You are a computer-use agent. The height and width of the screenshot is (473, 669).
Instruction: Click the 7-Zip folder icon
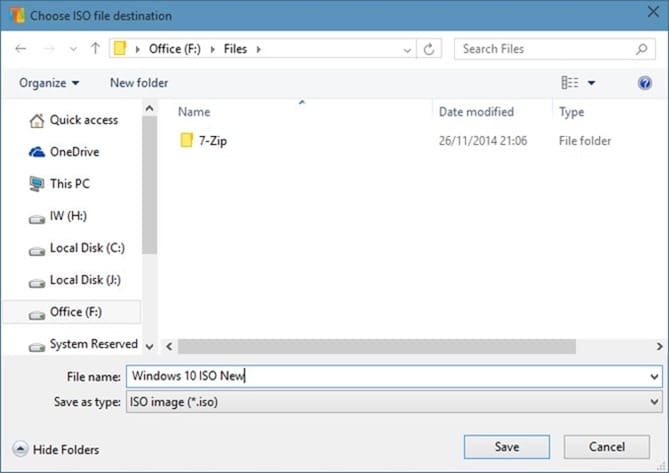186,140
